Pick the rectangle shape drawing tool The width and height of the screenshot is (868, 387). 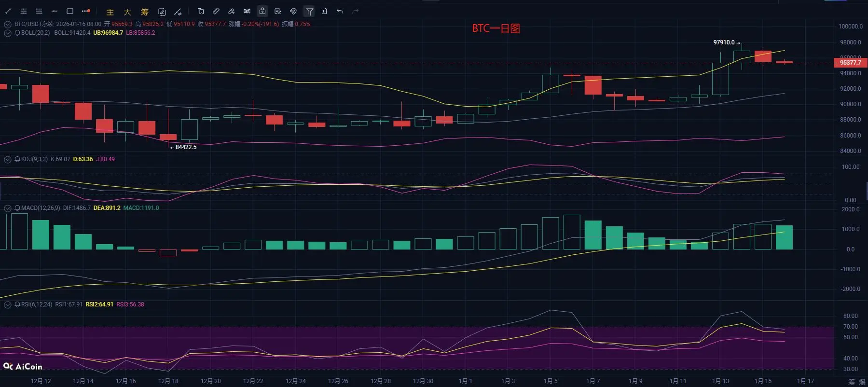tap(70, 11)
